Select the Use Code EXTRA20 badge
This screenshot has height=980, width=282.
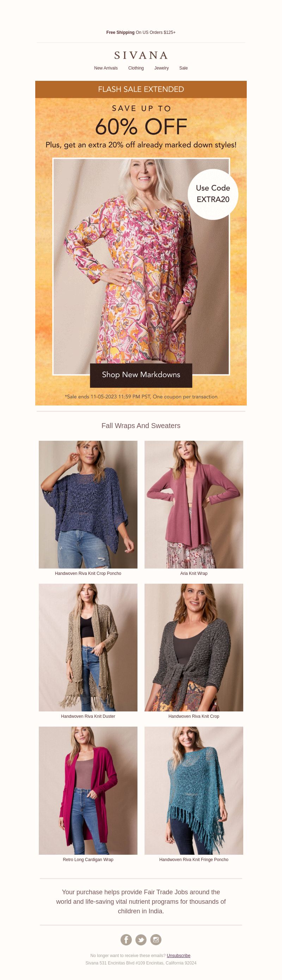pyautogui.click(x=213, y=194)
